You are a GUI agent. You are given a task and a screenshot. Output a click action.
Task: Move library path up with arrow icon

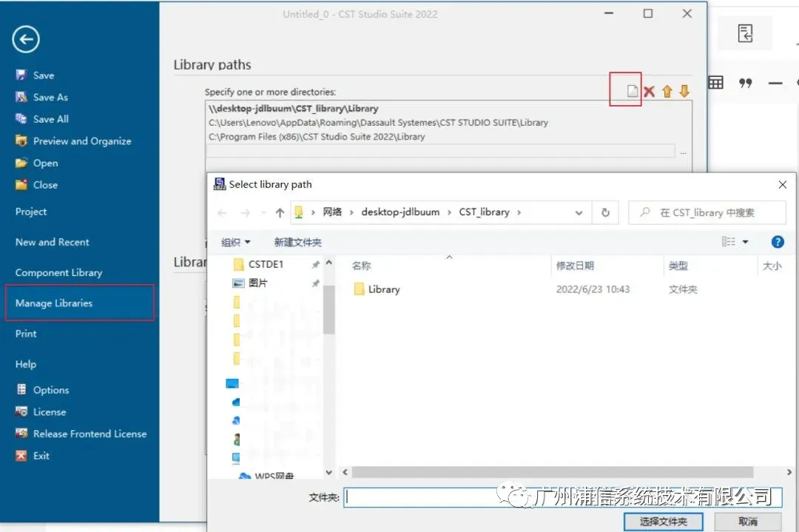(667, 91)
